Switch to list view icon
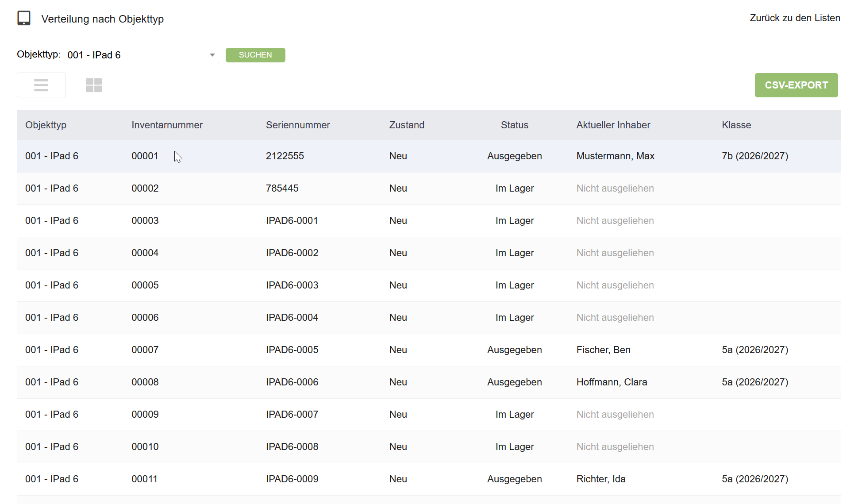 point(41,85)
